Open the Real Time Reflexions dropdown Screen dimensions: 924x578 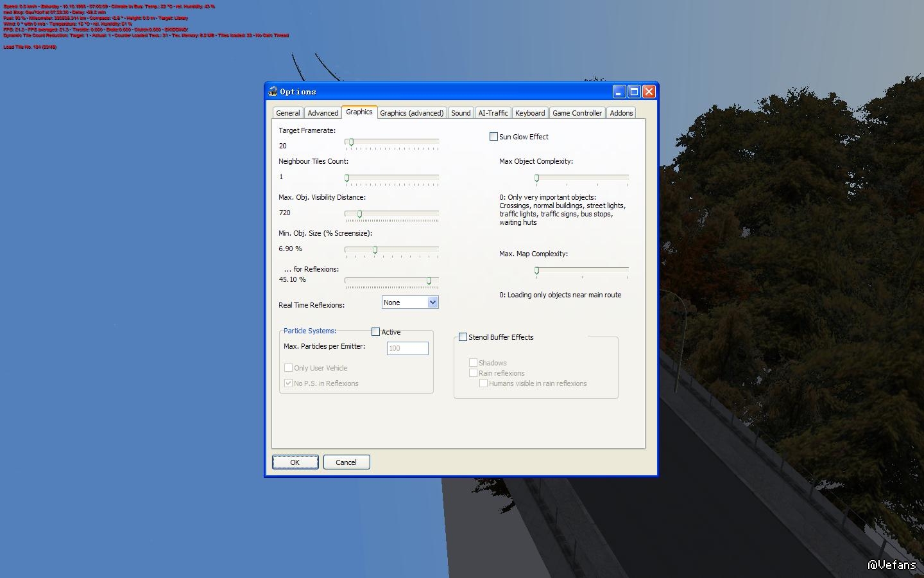tap(410, 302)
